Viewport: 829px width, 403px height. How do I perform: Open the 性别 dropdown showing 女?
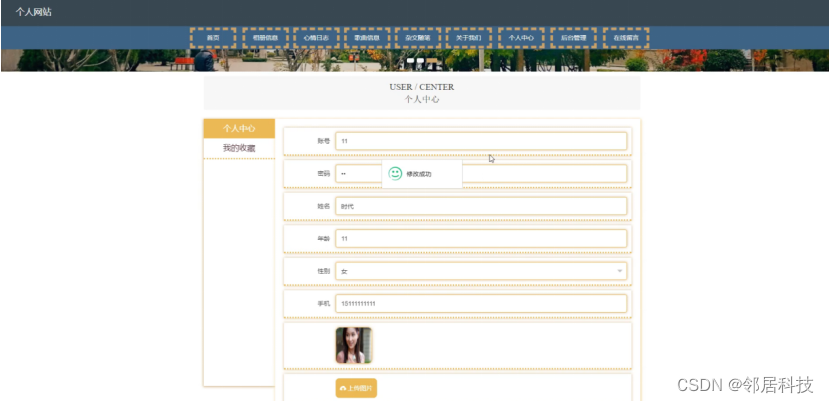tap(481, 271)
